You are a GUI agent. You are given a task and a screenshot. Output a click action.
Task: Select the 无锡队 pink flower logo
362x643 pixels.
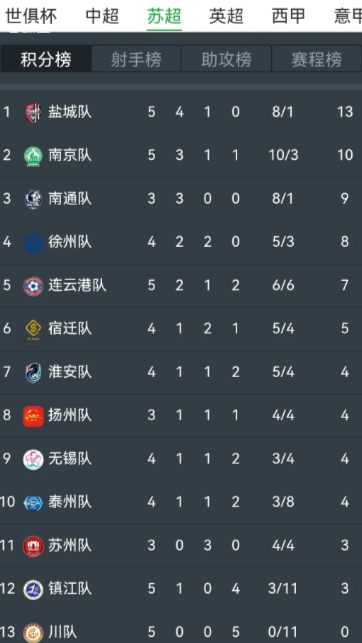coord(33,459)
